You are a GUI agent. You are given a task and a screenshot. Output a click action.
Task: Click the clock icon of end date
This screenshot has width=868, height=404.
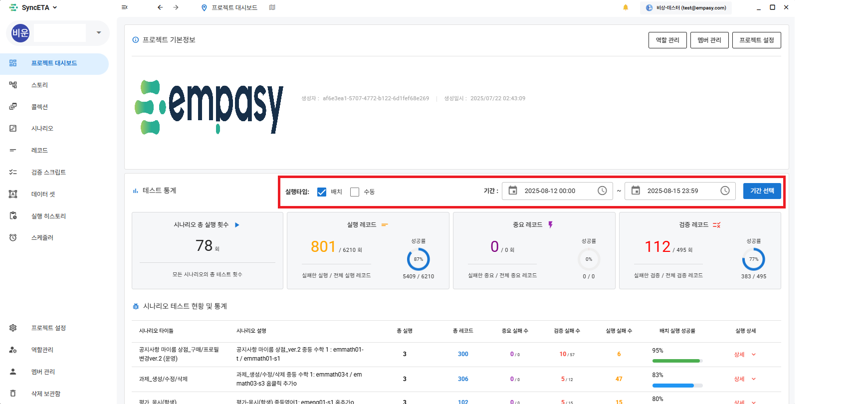coord(725,191)
